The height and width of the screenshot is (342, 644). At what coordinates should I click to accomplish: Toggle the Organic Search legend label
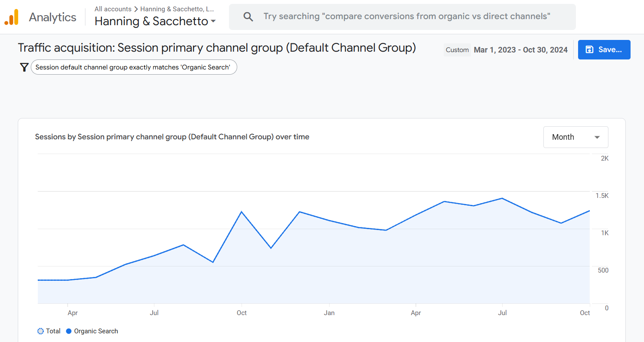coord(96,331)
